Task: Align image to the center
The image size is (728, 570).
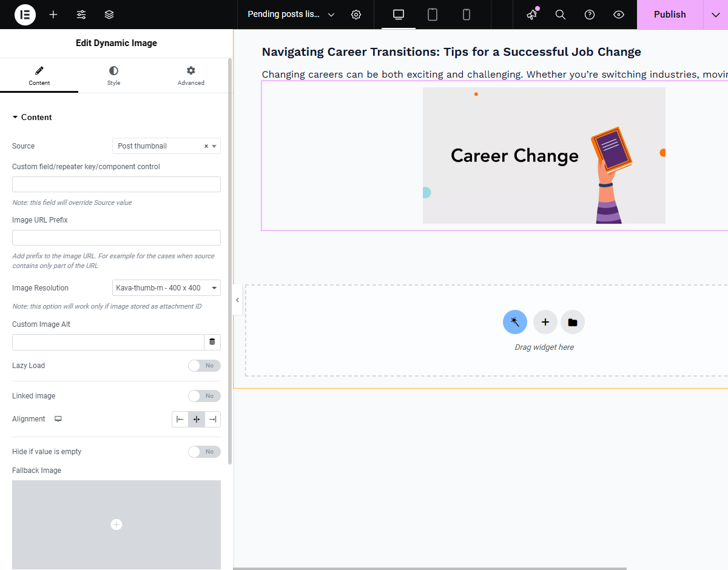Action: pyautogui.click(x=197, y=419)
